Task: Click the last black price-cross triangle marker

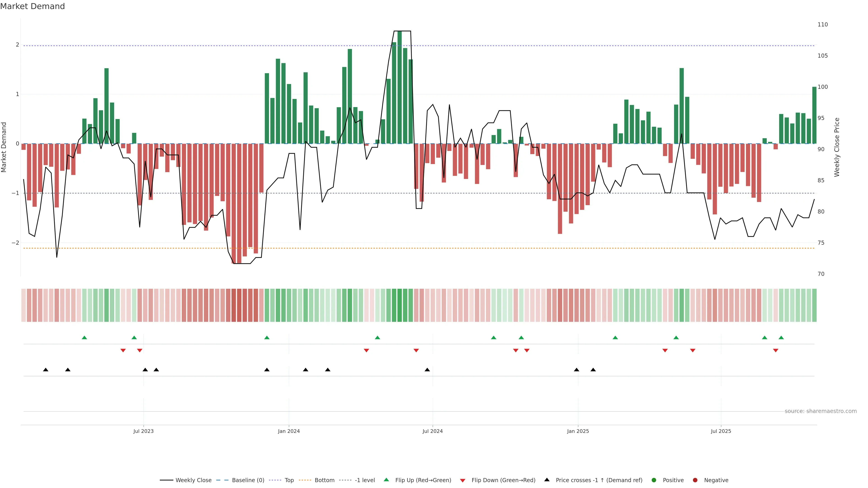Action: [x=593, y=370]
